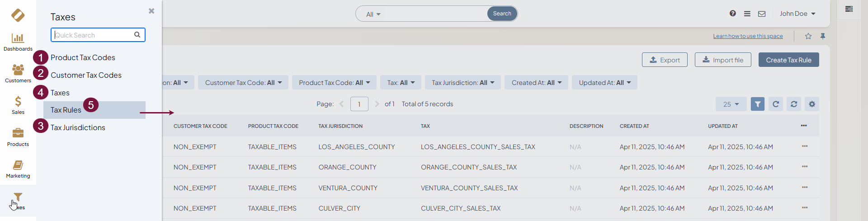
Task: Open the 25 per page dropdown
Action: 731,104
